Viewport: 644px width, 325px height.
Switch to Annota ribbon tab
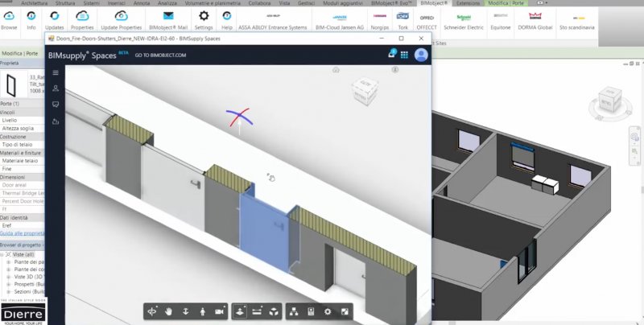coord(142,3)
